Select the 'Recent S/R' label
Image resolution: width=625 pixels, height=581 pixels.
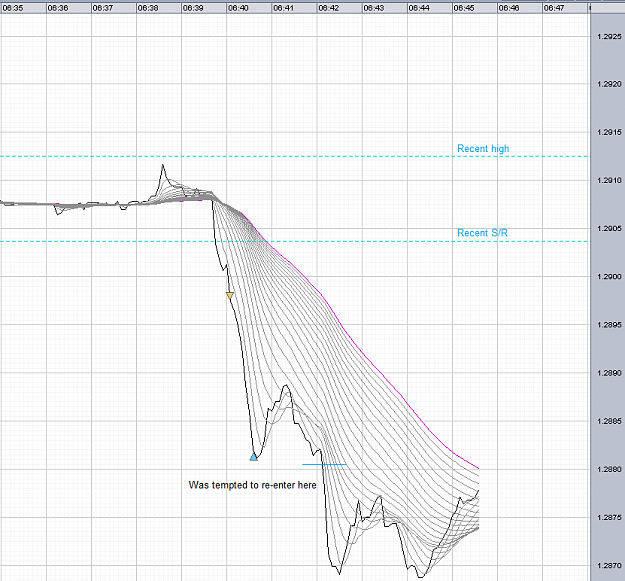(x=482, y=233)
